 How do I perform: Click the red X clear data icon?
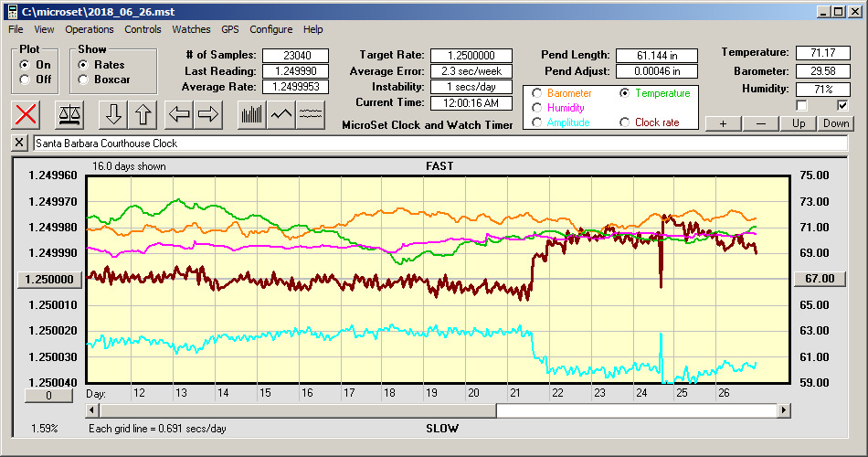coord(26,114)
